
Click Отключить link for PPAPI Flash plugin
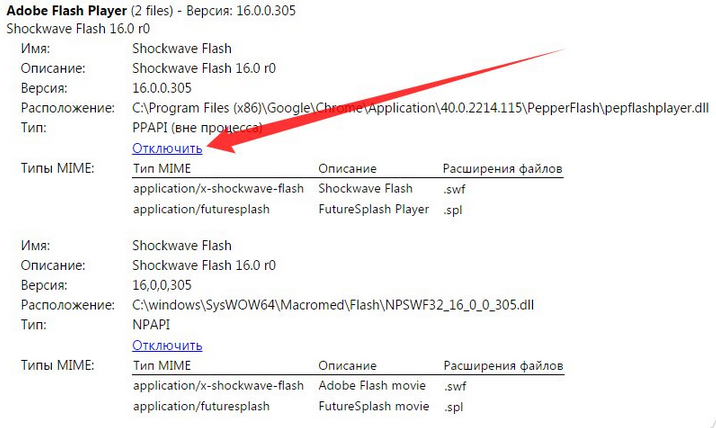coord(167,148)
